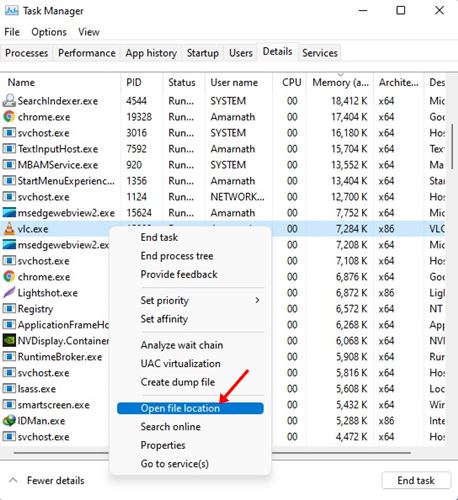This screenshot has width=458, height=500.
Task: Click the Task Manager title bar icon
Action: (12, 11)
